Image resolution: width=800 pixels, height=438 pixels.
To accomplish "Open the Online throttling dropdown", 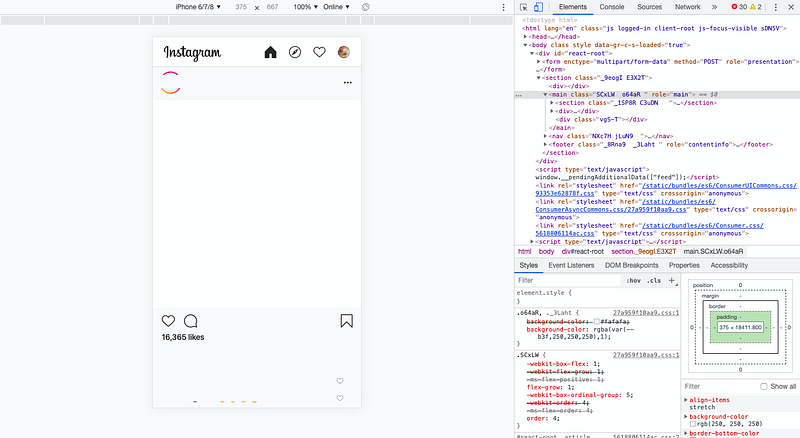I will pyautogui.click(x=336, y=7).
